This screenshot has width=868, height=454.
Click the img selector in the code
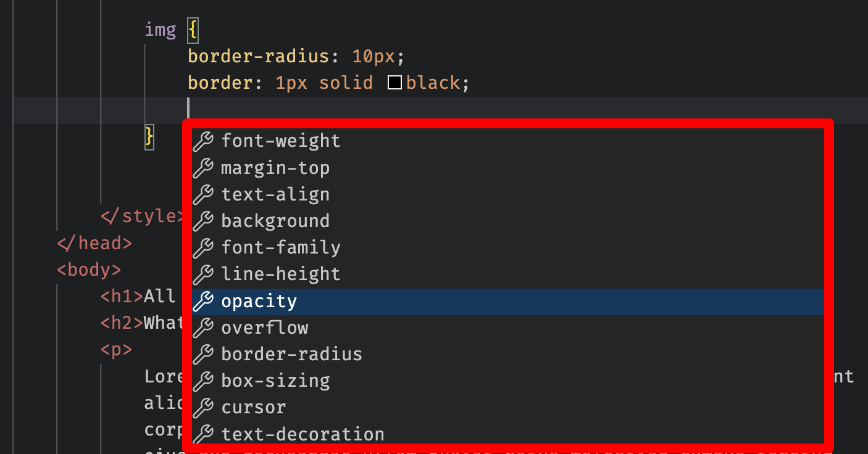pos(160,30)
